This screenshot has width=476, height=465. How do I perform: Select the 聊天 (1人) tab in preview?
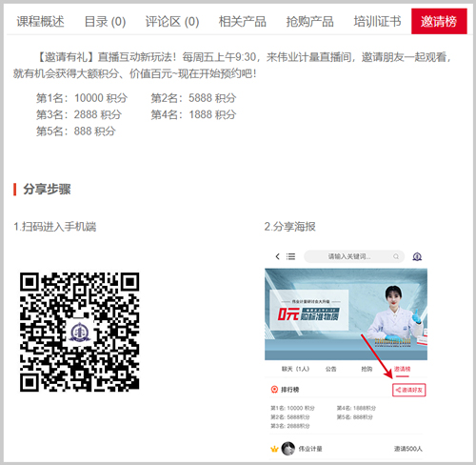[295, 369]
